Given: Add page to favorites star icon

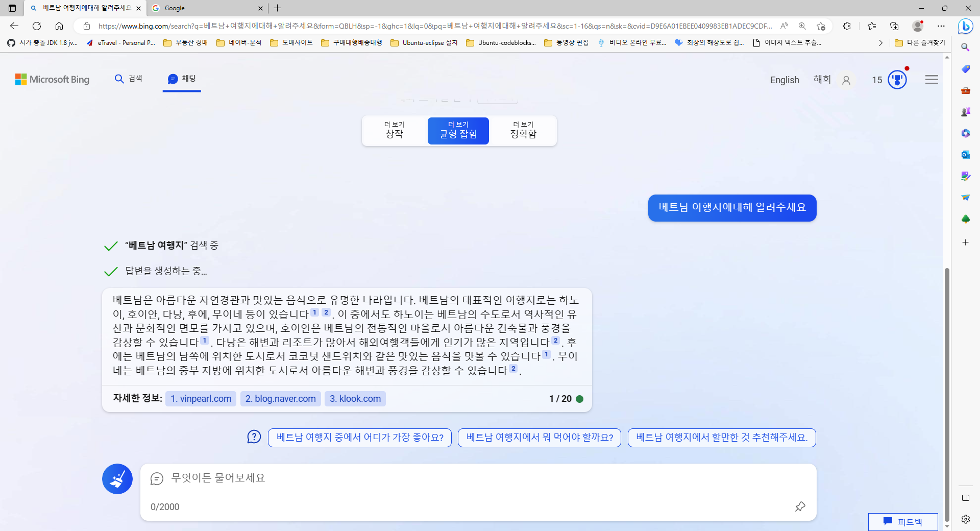Looking at the screenshot, I should tap(821, 26).
